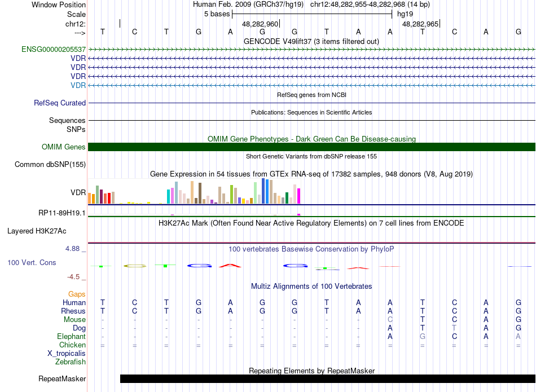Click the yellow C logo in conservation track
The width and height of the screenshot is (536, 392).
coord(135,266)
